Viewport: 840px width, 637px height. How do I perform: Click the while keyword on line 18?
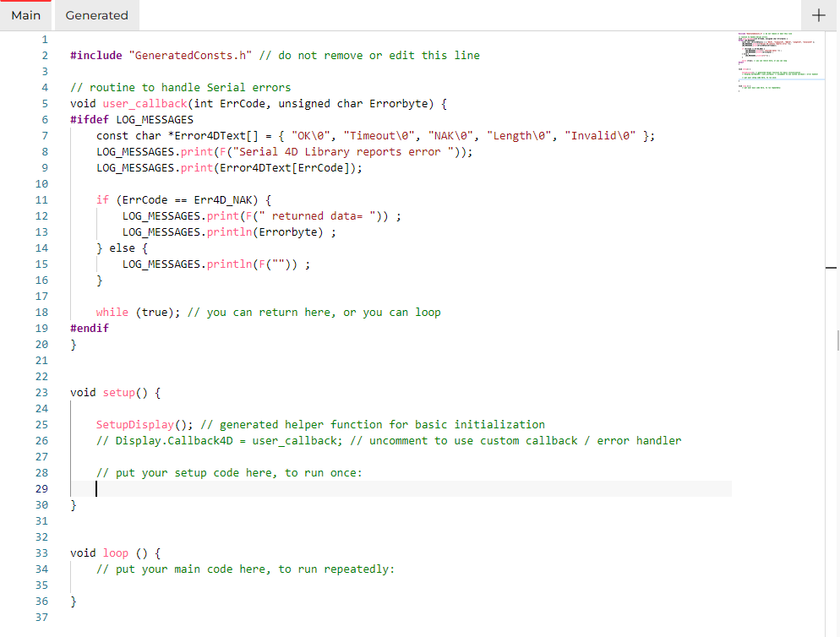[112, 312]
